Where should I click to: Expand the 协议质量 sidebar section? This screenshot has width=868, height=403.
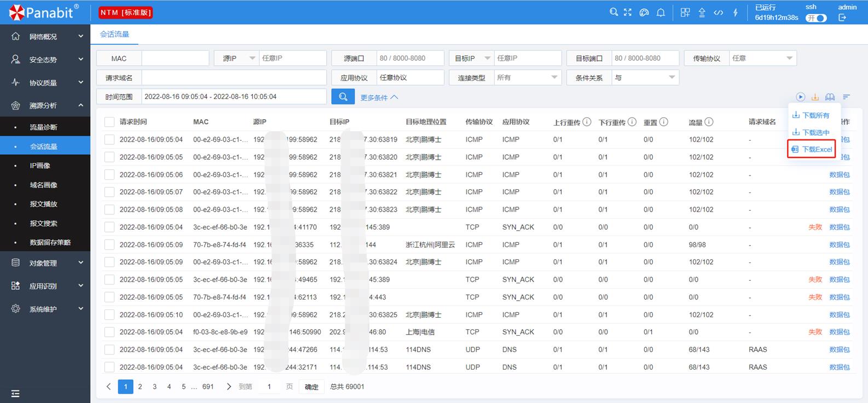pos(45,83)
